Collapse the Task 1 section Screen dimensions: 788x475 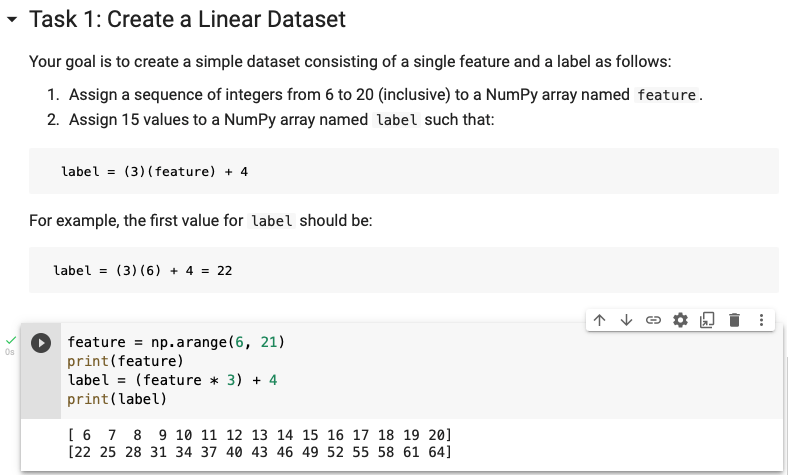[x=11, y=20]
